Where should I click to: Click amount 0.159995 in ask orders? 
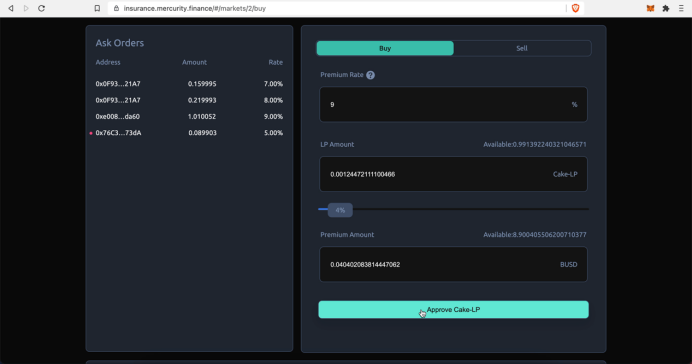[x=202, y=84]
